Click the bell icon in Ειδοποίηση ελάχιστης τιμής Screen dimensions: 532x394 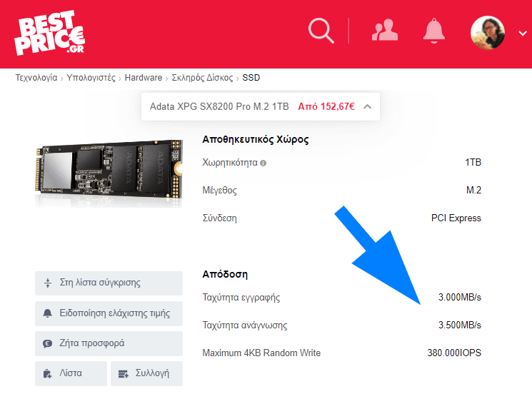(x=48, y=313)
